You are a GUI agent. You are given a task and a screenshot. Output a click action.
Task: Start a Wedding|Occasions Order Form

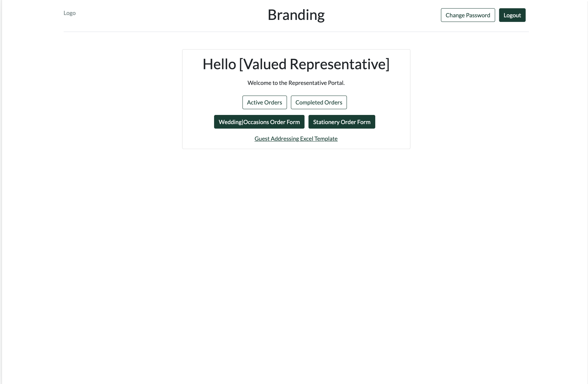(259, 122)
